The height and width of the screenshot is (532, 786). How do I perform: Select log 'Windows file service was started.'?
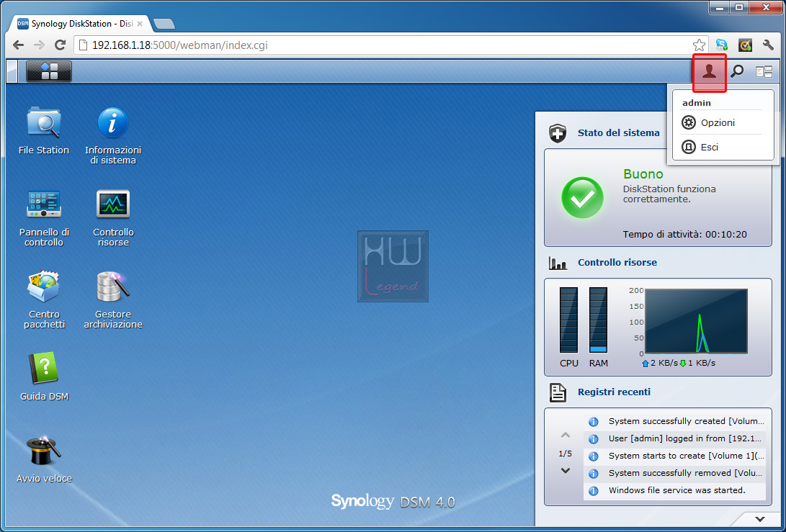tap(675, 490)
